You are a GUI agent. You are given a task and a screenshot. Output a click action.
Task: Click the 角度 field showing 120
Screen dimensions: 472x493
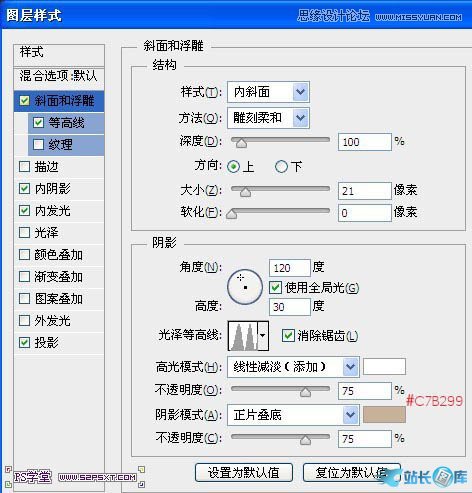pyautogui.click(x=290, y=268)
